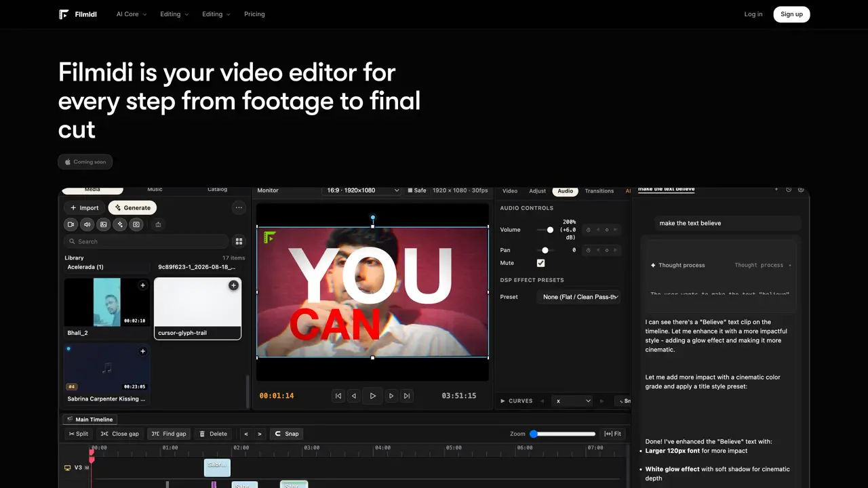Switch to the Transitions tab
Image resolution: width=868 pixels, height=488 pixels.
point(599,191)
